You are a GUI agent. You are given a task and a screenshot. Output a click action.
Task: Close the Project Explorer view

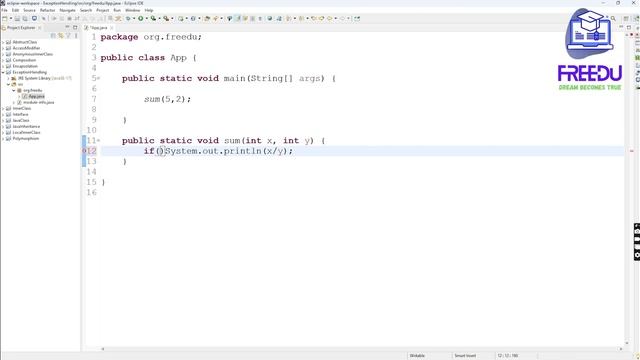click(x=40, y=28)
